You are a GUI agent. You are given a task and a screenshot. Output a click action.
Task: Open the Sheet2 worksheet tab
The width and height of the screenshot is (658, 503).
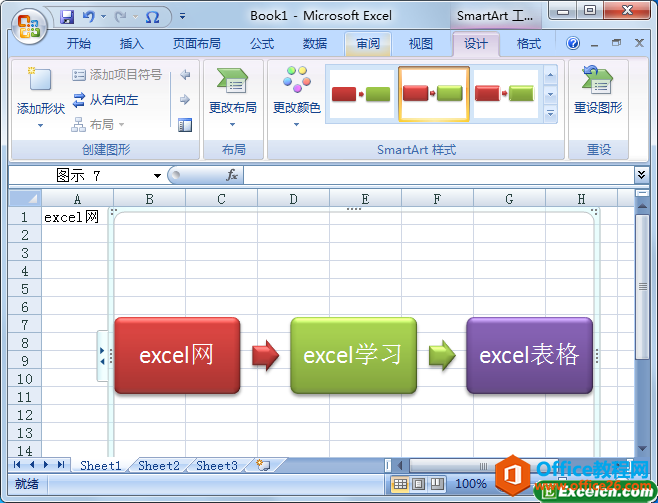tap(159, 465)
